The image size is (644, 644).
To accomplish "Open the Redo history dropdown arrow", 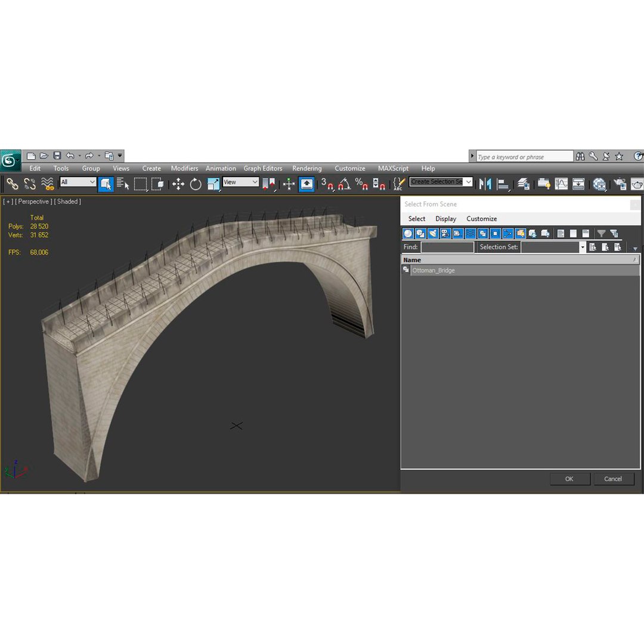I will (x=98, y=156).
